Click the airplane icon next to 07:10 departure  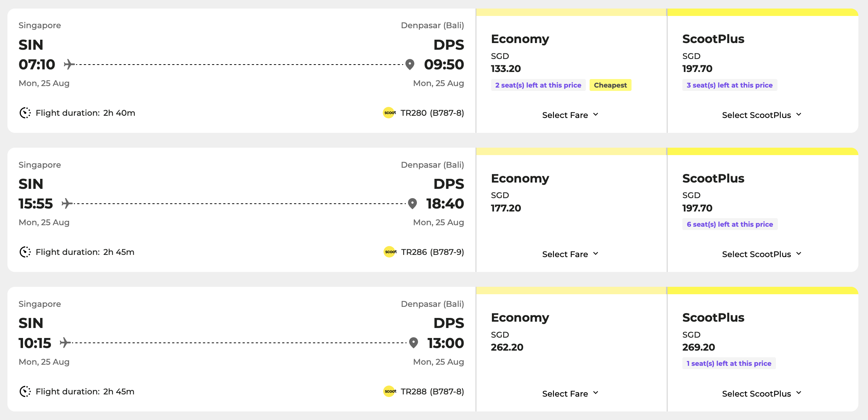click(x=69, y=64)
